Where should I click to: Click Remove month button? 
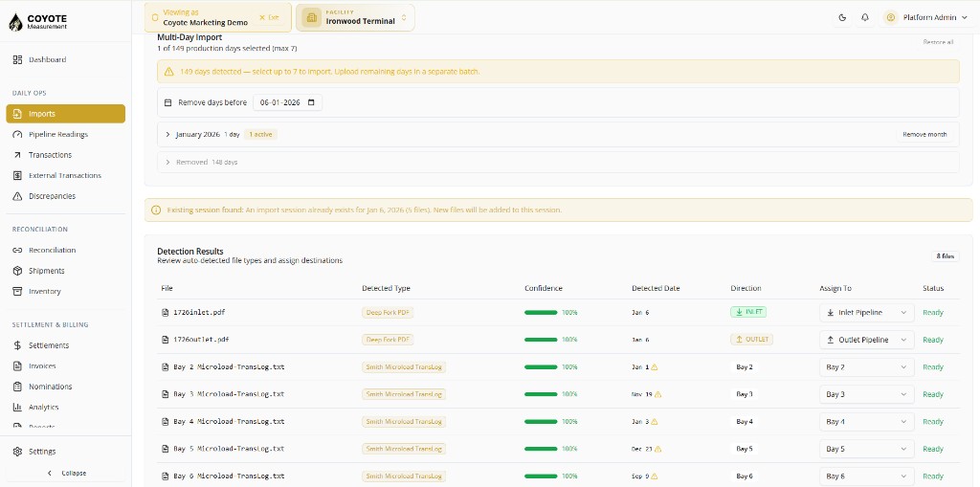tap(924, 134)
